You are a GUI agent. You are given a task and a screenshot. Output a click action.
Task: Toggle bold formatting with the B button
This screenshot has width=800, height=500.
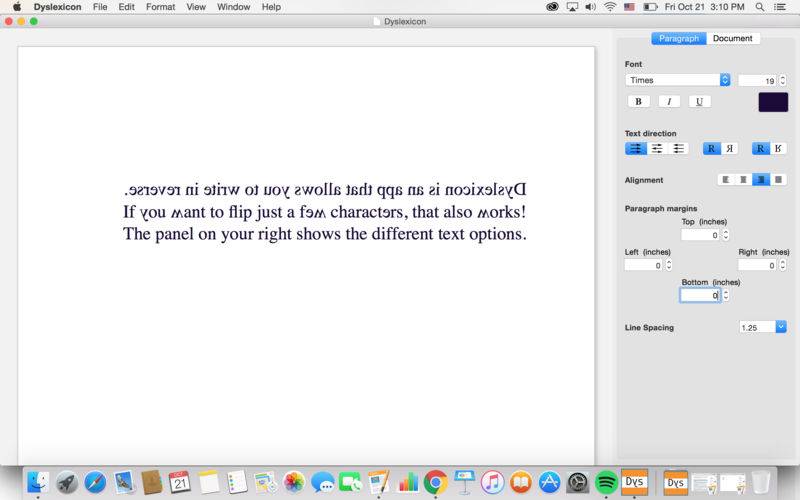[637, 101]
